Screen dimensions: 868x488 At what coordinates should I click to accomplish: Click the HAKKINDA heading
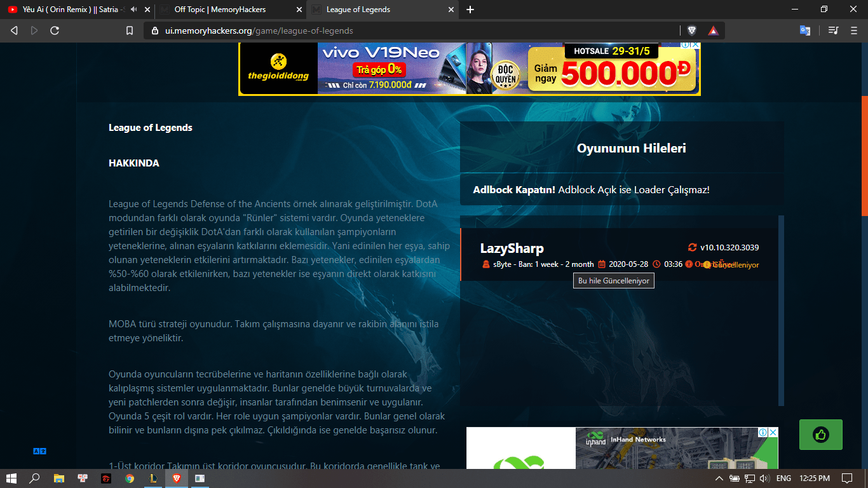point(134,163)
